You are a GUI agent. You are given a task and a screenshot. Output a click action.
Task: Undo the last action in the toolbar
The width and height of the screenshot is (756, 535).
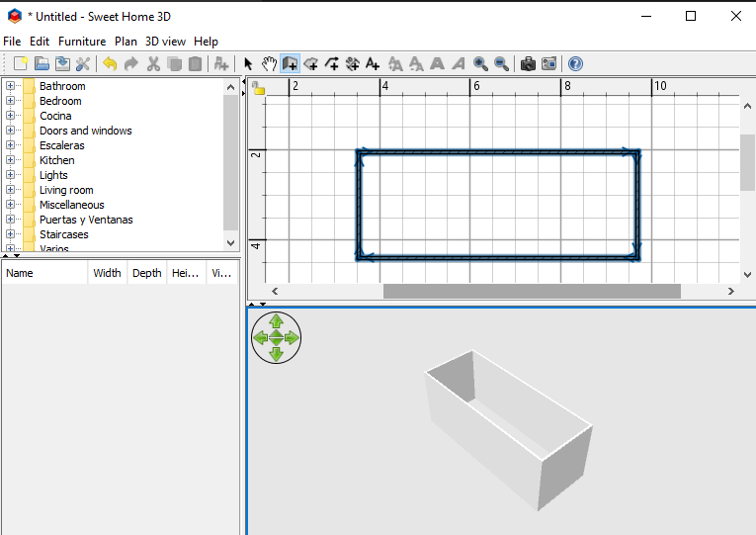click(x=111, y=63)
